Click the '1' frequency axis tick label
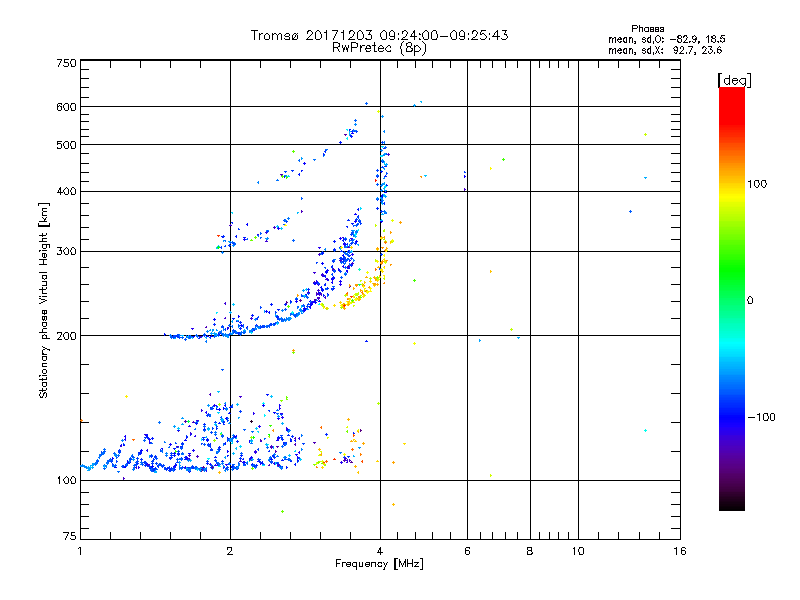The image size is (800, 600). click(x=80, y=551)
